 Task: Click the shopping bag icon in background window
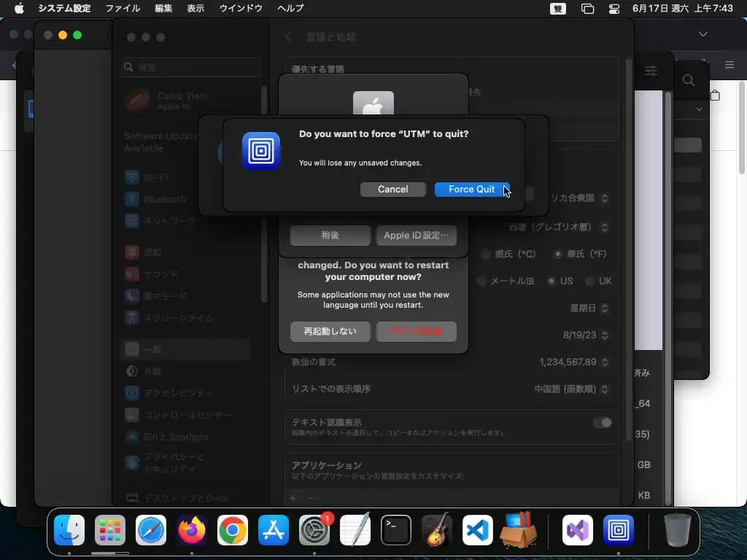click(x=715, y=96)
